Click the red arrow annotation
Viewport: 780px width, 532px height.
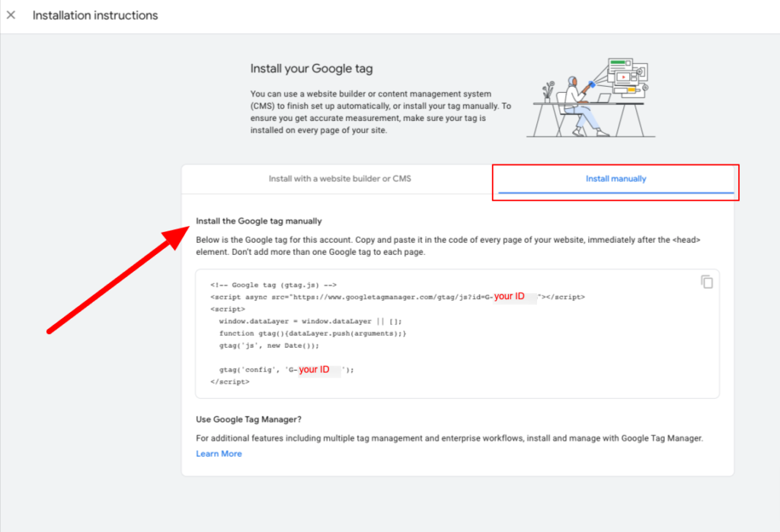click(118, 280)
